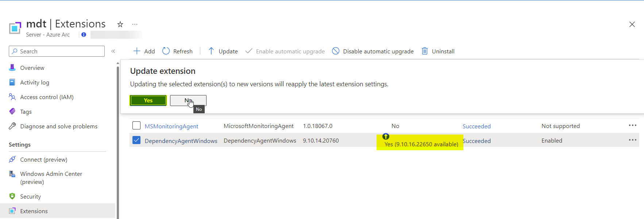Cancel the update by clicking No
644x219 pixels.
click(188, 101)
